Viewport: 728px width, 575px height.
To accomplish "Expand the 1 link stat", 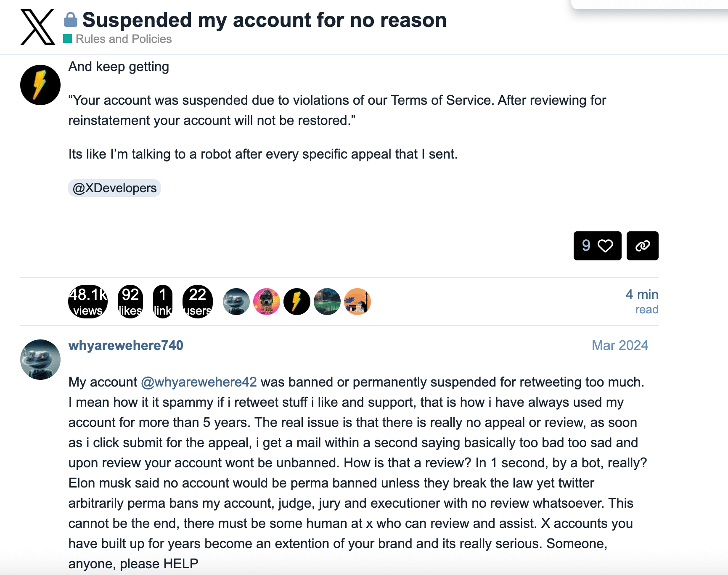I will click(x=163, y=302).
